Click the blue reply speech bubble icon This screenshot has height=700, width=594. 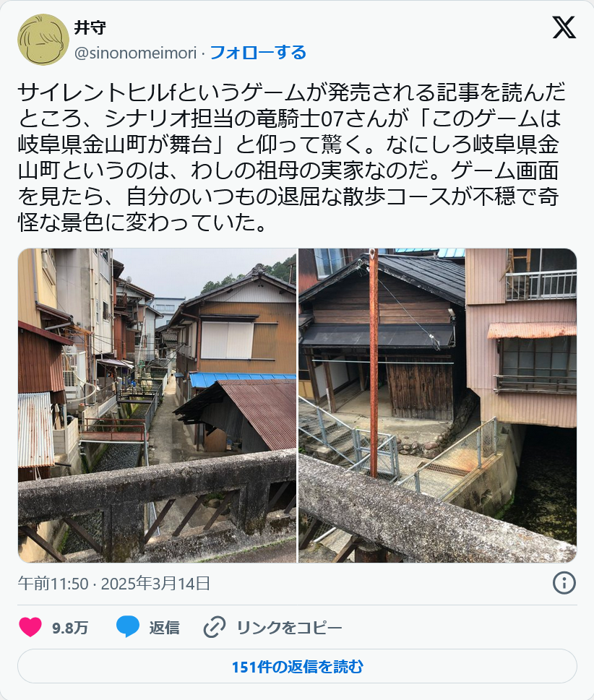click(128, 627)
